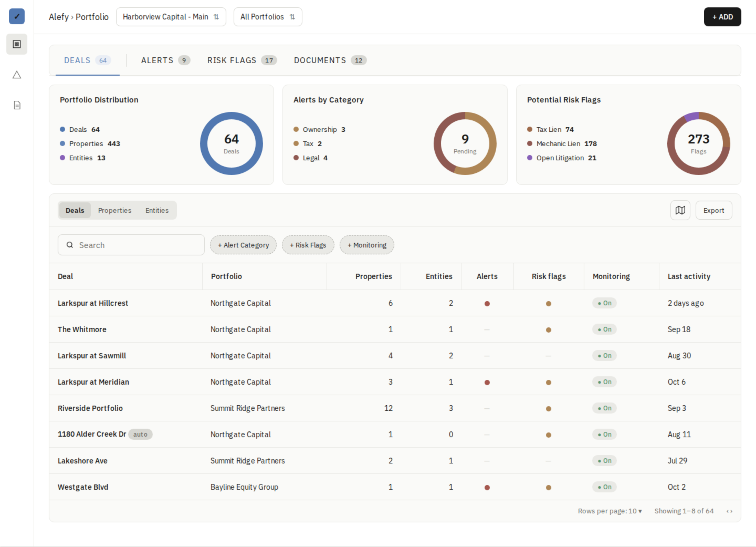This screenshot has height=547, width=756.
Task: Change the Rows per page setting
Action: (610, 511)
